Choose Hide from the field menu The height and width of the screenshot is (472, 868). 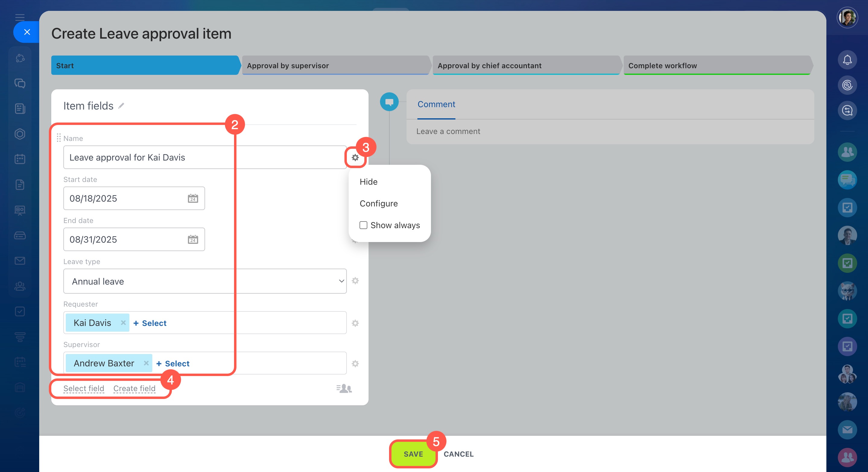(x=369, y=182)
